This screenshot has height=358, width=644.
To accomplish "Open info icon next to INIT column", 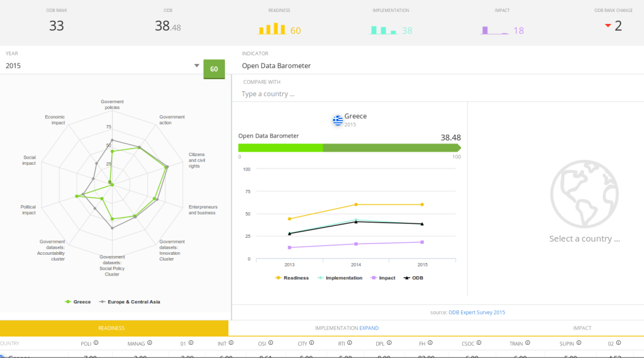I will [x=231, y=343].
